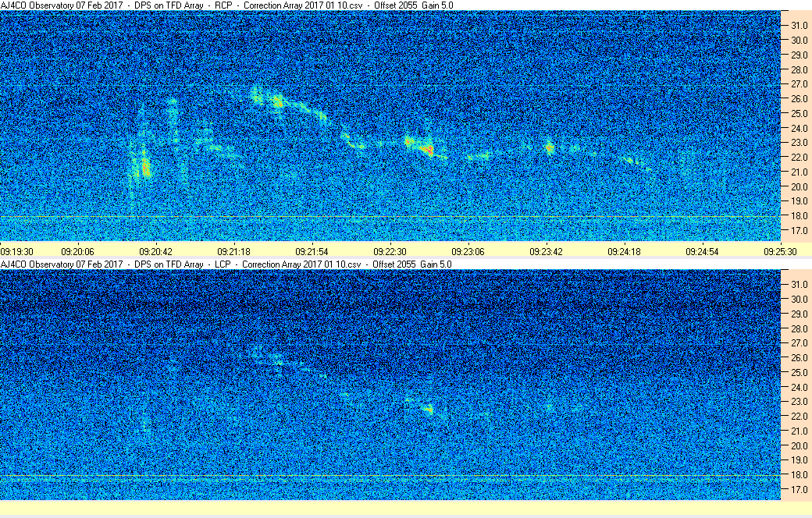
Task: Click the 09:23:42 time axis label
Action: (546, 252)
